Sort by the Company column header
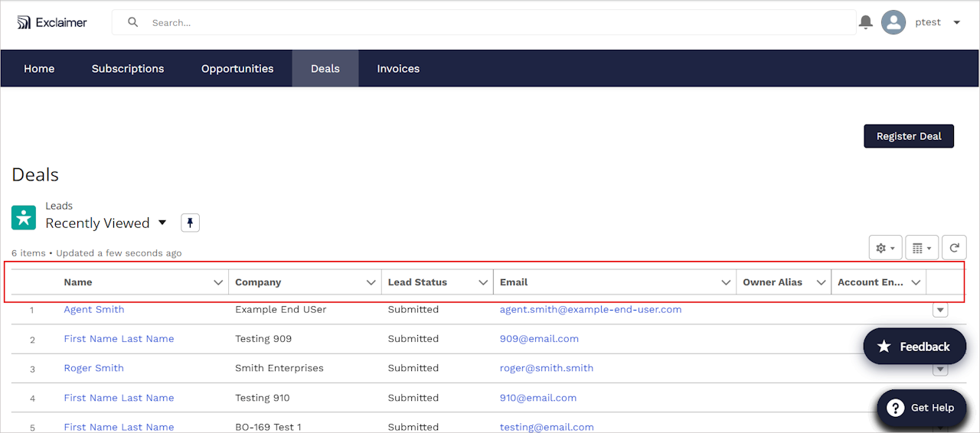 (x=258, y=282)
